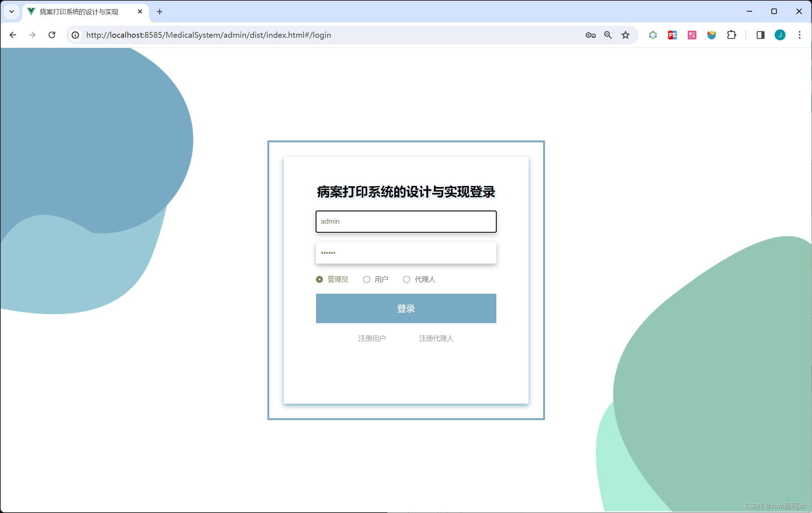Click the 注册用户 link
Image resolution: width=812 pixels, height=513 pixels.
click(372, 338)
